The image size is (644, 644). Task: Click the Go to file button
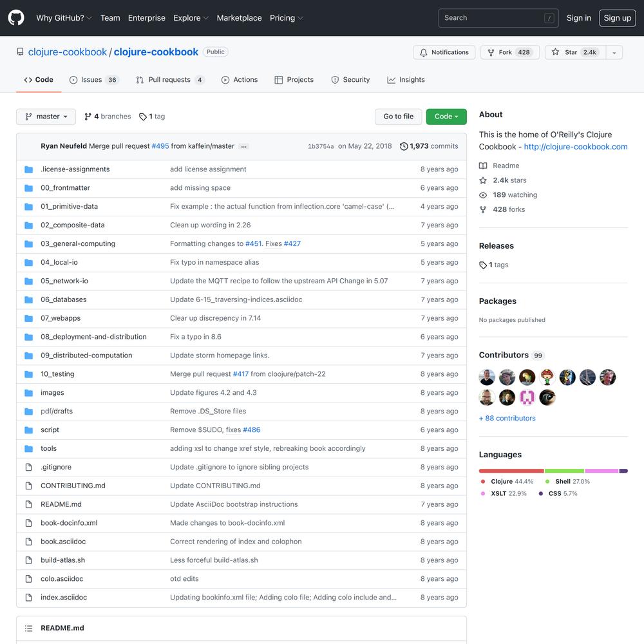(x=399, y=117)
